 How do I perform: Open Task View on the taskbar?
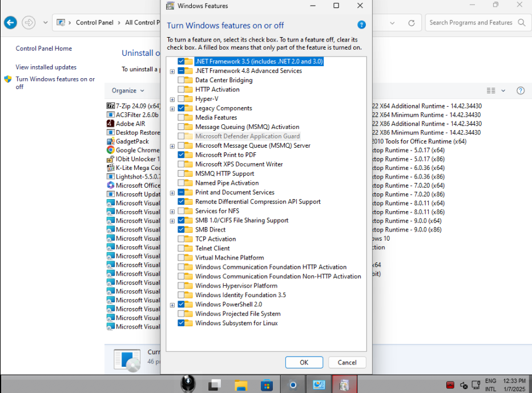pos(215,385)
